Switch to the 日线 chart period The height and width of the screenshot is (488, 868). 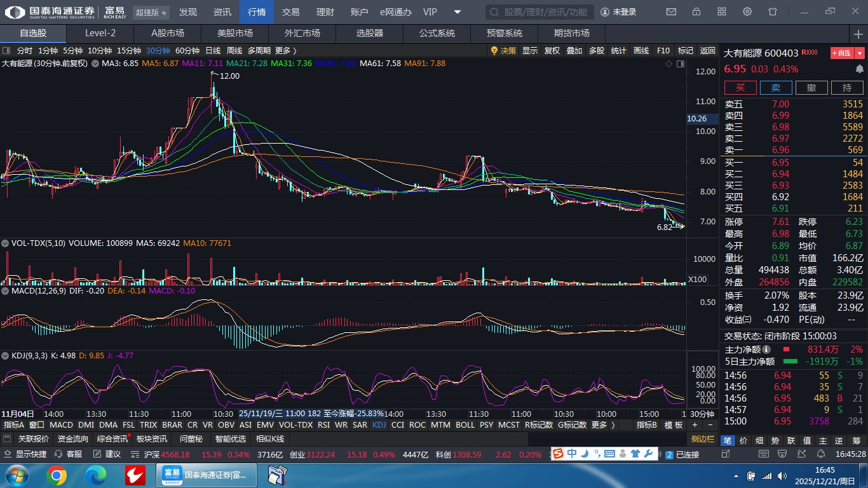point(213,51)
